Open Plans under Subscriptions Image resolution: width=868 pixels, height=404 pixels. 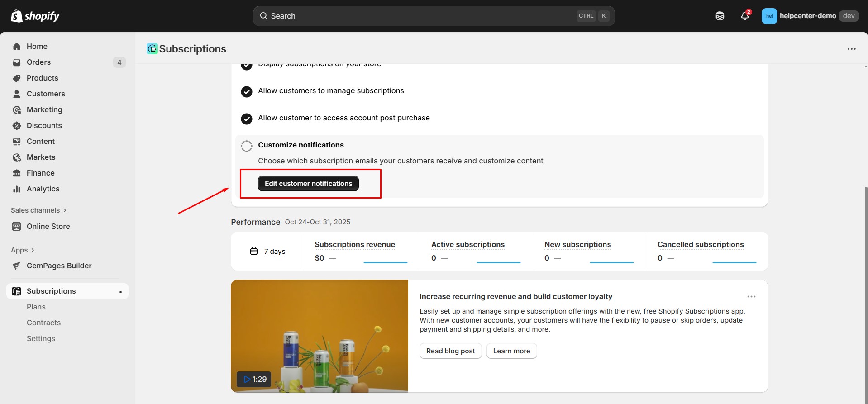[36, 307]
